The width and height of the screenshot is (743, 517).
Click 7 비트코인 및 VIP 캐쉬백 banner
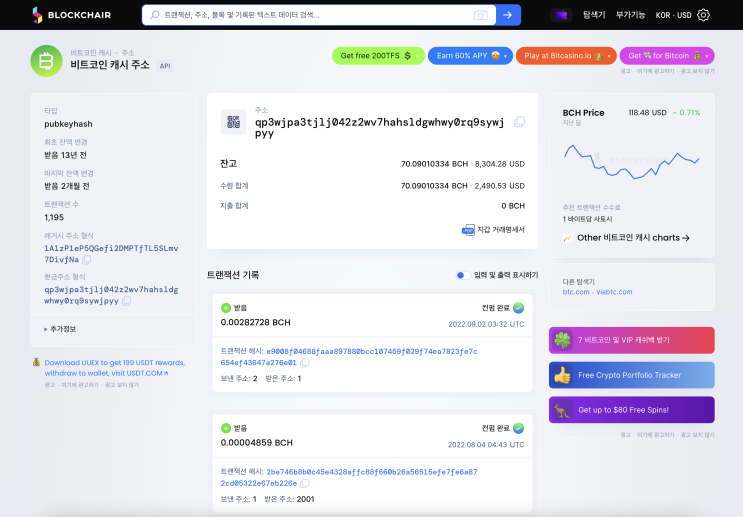(x=632, y=340)
